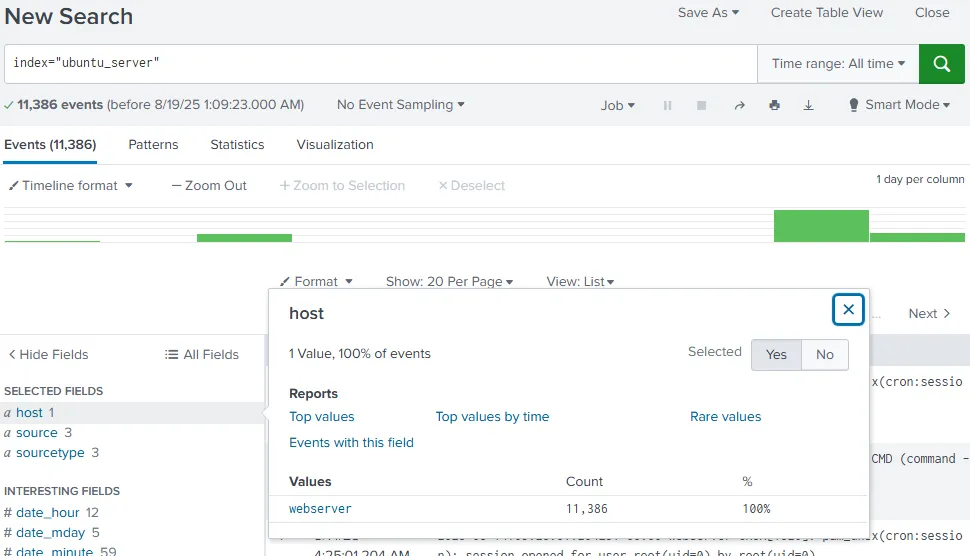Viewport: 970px width, 556px height.
Task: Pause the search job
Action: click(x=667, y=105)
